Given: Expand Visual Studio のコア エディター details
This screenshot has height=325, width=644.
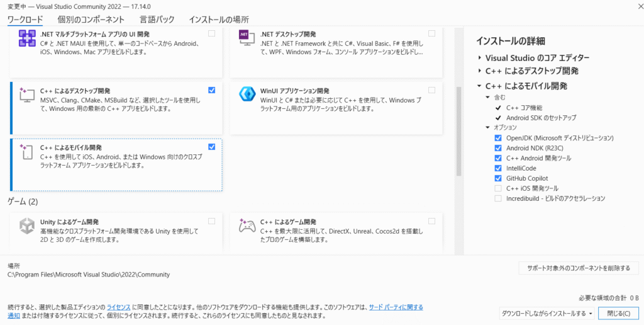Looking at the screenshot, I should (479, 57).
